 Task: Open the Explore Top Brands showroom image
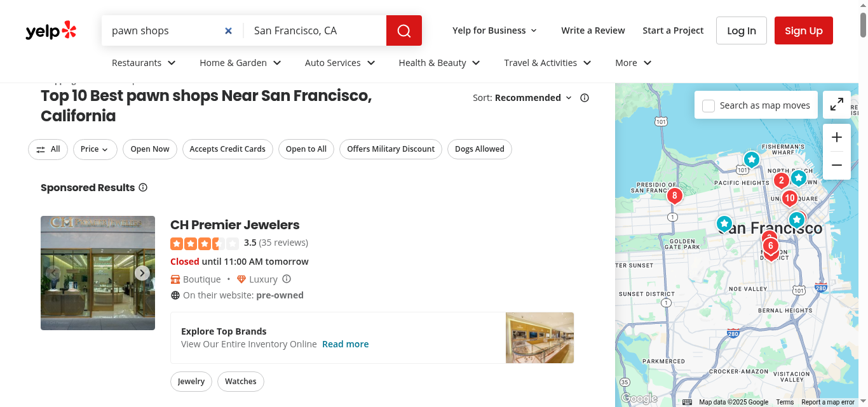[540, 338]
